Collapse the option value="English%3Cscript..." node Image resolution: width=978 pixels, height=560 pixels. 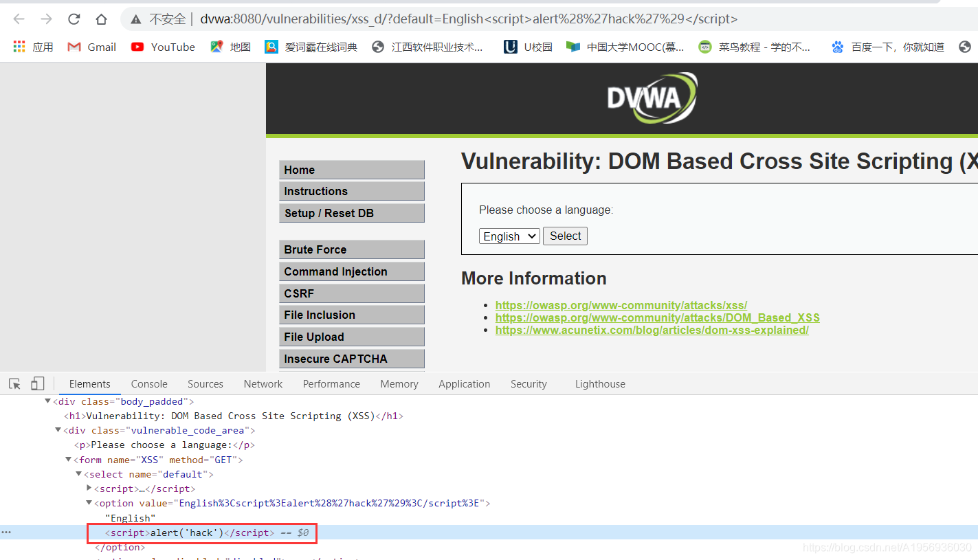pos(89,503)
